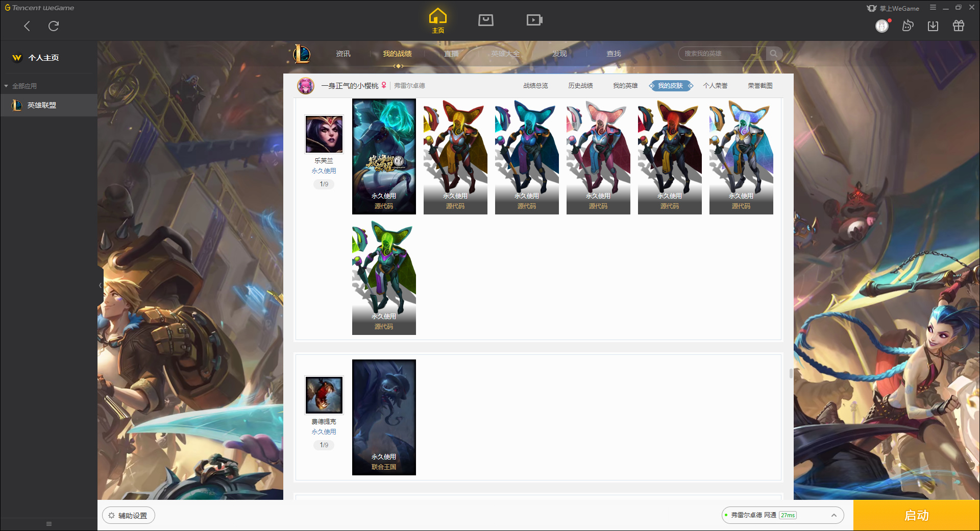The width and height of the screenshot is (980, 531).
Task: Click the 启动 launch button
Action: tap(916, 515)
